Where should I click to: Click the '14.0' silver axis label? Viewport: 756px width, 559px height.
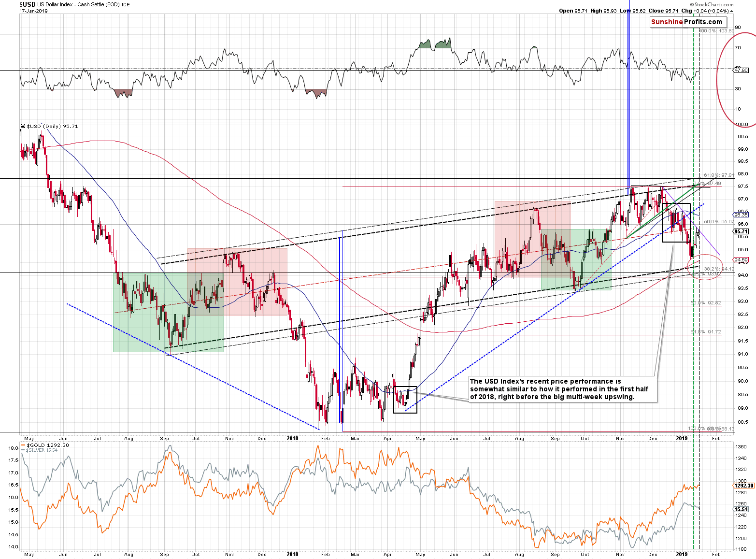tap(14, 547)
